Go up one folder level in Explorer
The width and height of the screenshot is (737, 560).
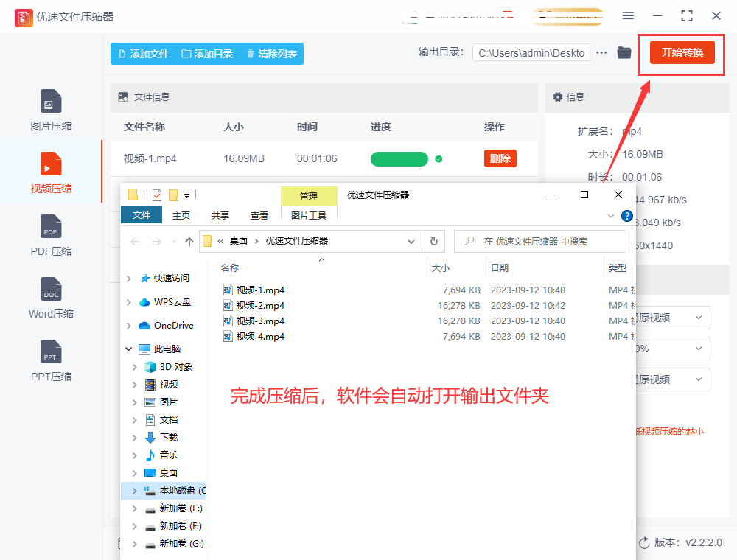pyautogui.click(x=189, y=242)
